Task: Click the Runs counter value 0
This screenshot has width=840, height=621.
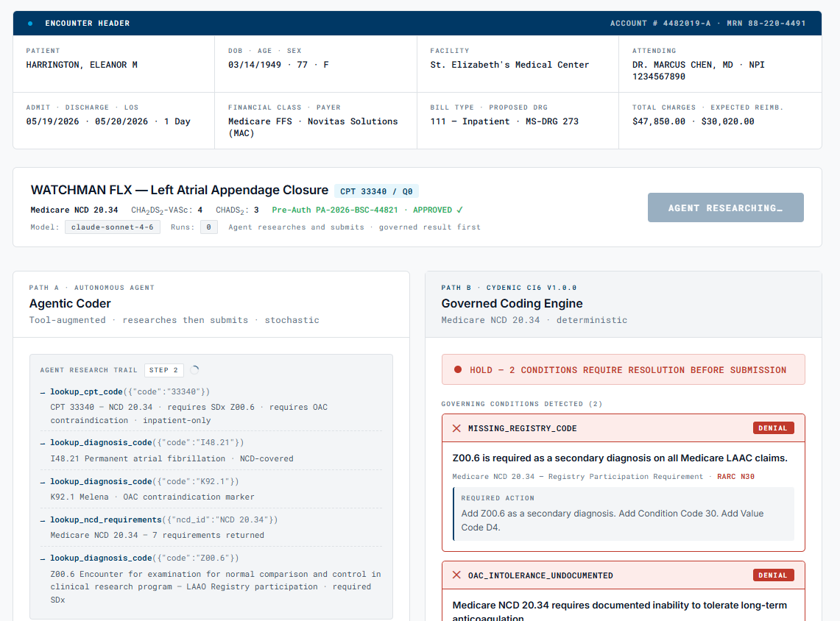Action: point(209,227)
